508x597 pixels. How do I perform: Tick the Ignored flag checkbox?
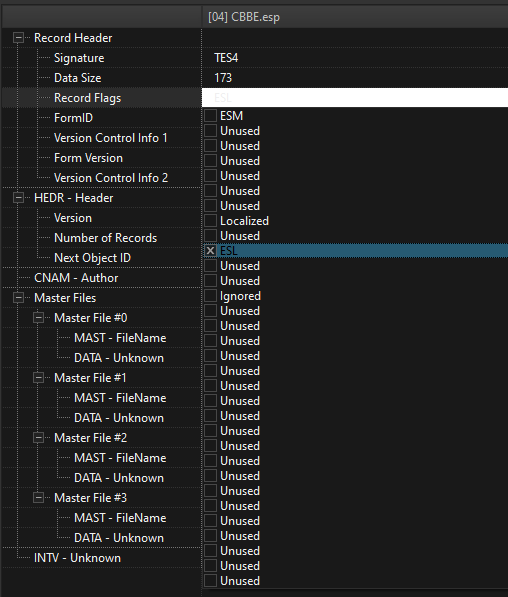pyautogui.click(x=210, y=295)
